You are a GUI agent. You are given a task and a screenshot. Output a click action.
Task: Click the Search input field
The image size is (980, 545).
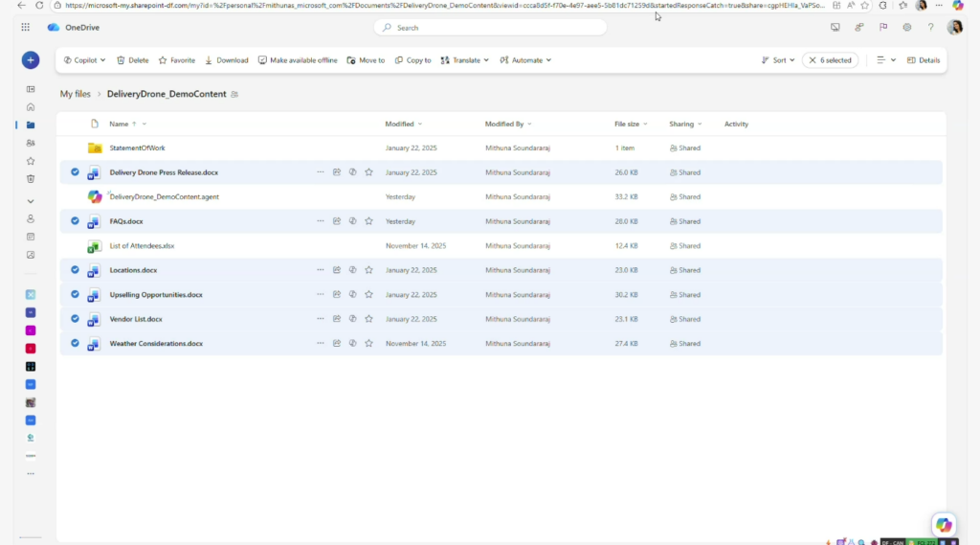[490, 28]
